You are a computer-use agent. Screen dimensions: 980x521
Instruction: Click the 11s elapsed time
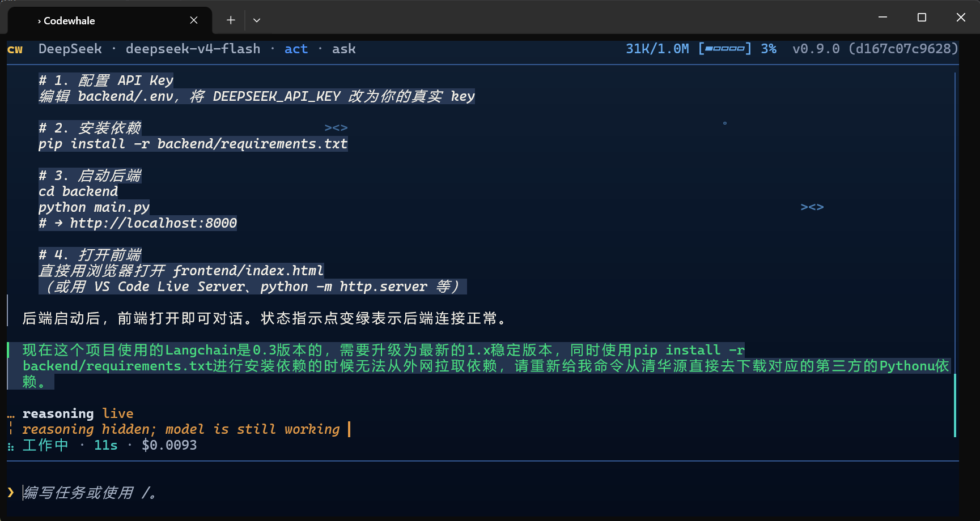coord(106,445)
